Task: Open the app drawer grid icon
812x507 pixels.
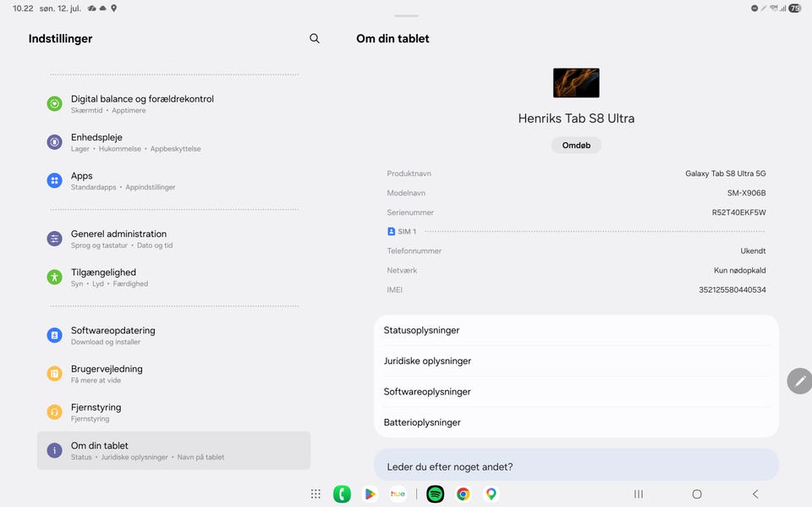Action: tap(315, 494)
